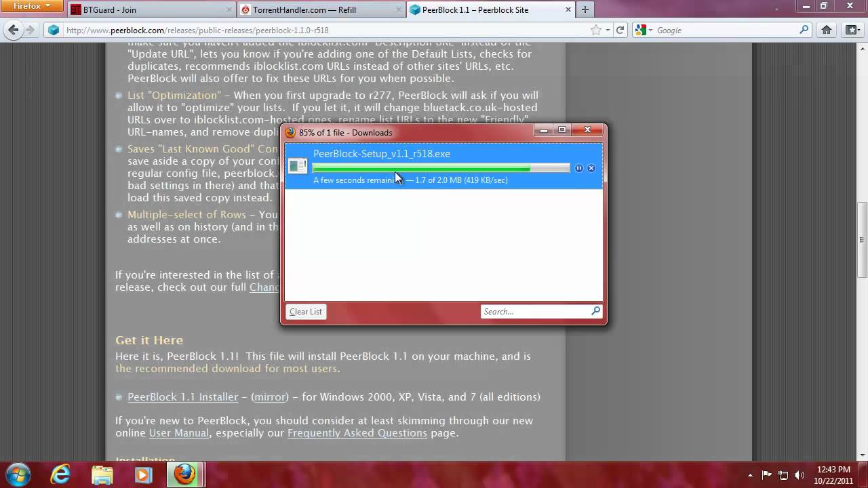Image resolution: width=868 pixels, height=488 pixels.
Task: Open the Firefox application menu
Action: coord(31,6)
